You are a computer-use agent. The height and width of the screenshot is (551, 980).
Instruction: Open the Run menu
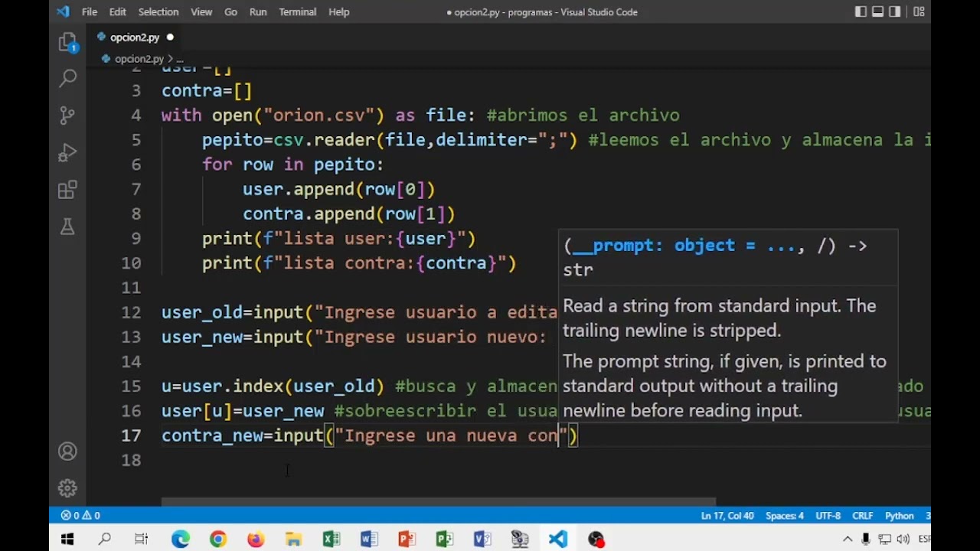click(x=258, y=11)
